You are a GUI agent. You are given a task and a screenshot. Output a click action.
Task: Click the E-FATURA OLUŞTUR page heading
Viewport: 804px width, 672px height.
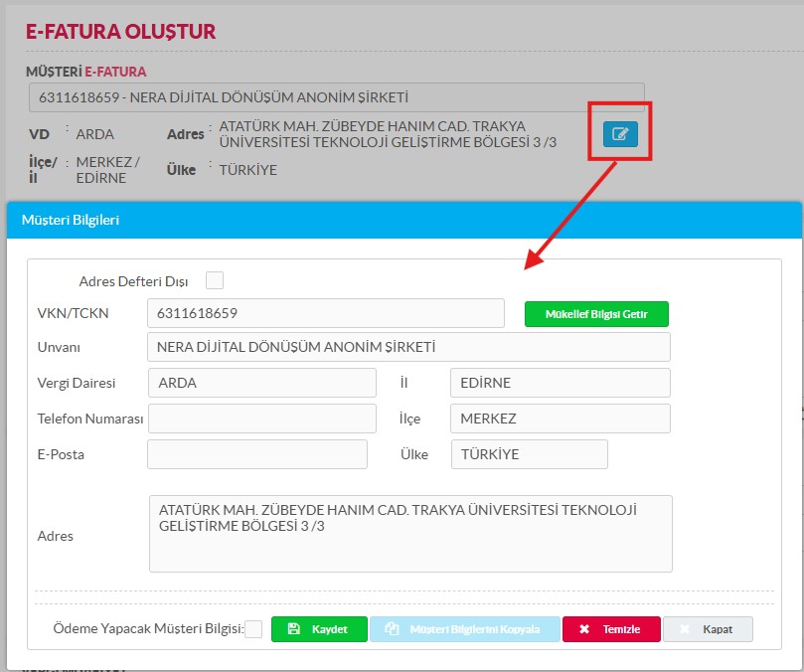click(120, 32)
